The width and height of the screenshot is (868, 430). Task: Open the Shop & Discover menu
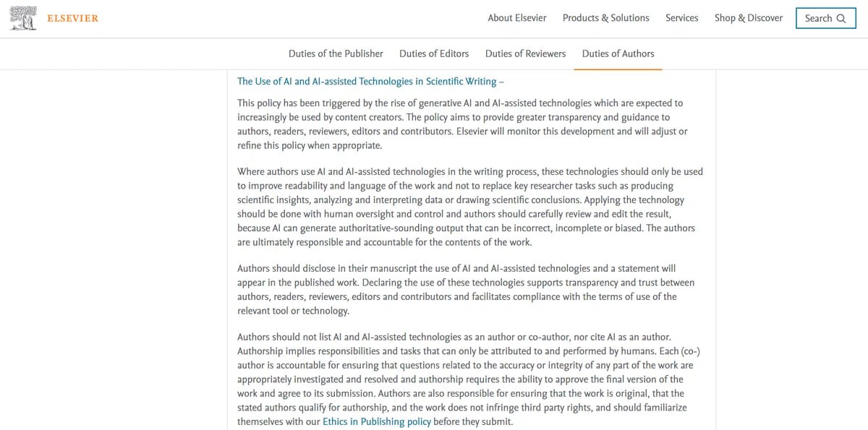coord(749,18)
